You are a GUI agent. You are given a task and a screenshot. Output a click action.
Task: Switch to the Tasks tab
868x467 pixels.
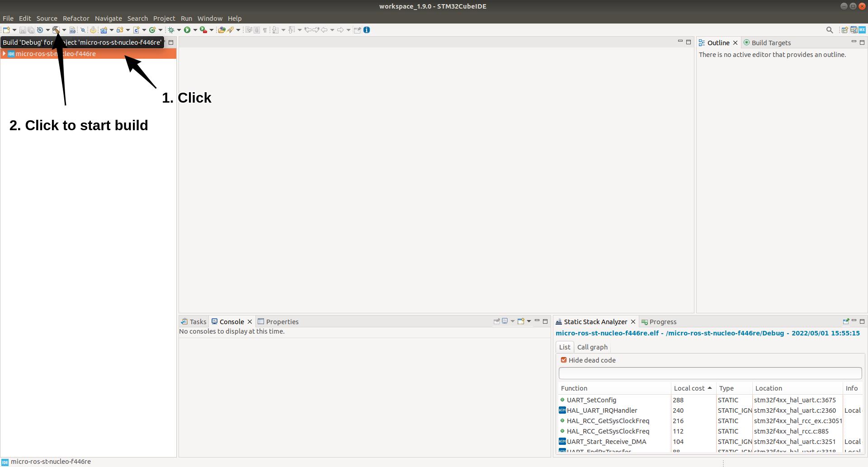(x=194, y=321)
